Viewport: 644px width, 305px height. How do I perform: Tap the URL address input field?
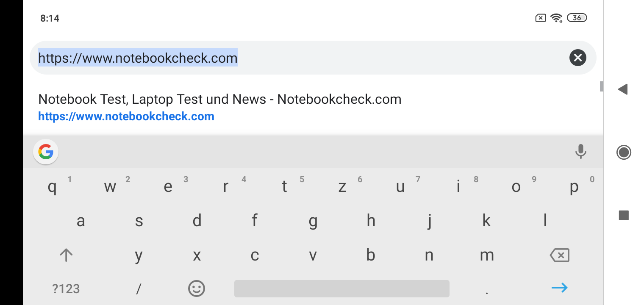coord(297,58)
